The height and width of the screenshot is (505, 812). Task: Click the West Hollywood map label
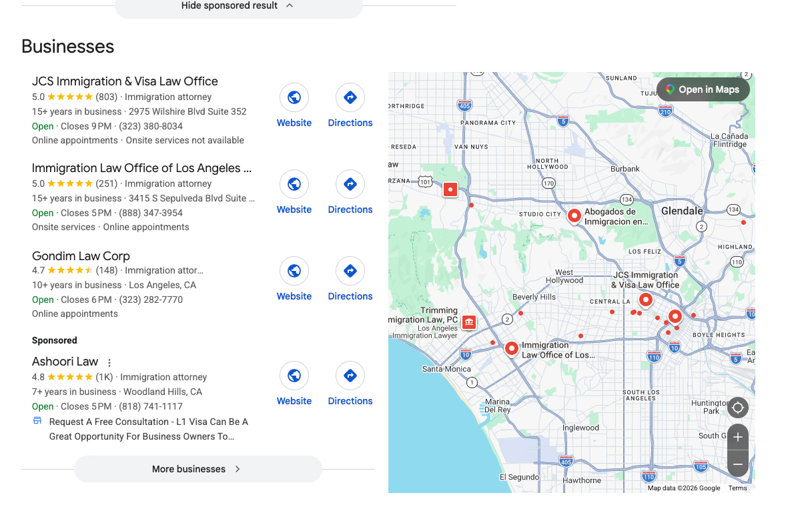click(x=564, y=276)
